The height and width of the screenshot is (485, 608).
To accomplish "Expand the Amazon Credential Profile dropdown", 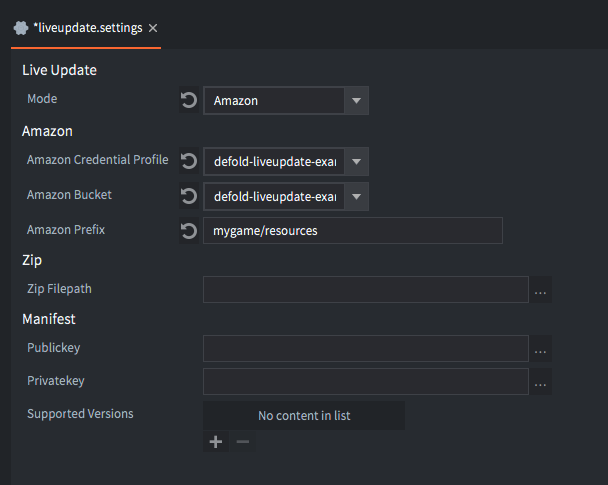I will [357, 161].
